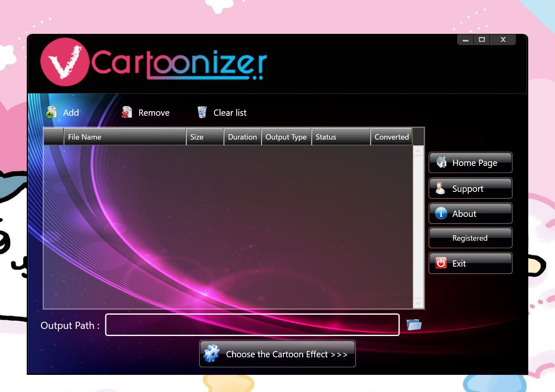Sort by Output Type column header
This screenshot has width=555, height=392.
coord(286,137)
